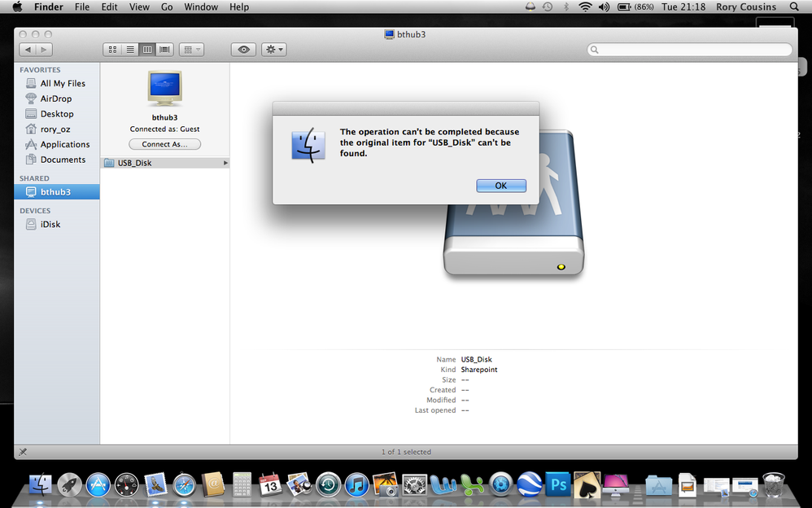Screen dimensions: 812x508
Task: Click the Connect As... button
Action: point(164,144)
